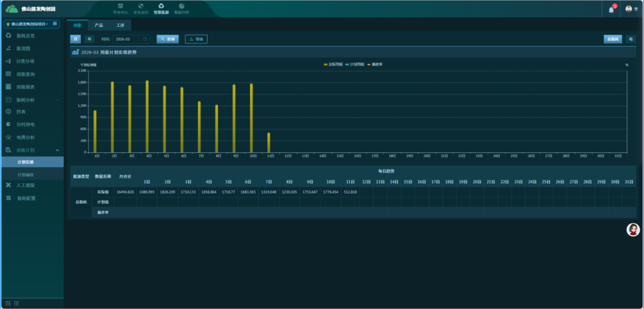The image size is (644, 309).
Task: Switch to the 工序 tab
Action: click(x=120, y=26)
